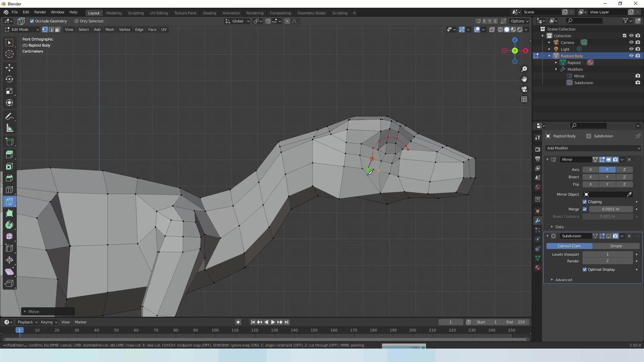Select the Rotate tool icon
Image resolution: width=644 pixels, height=362 pixels.
[x=9, y=79]
